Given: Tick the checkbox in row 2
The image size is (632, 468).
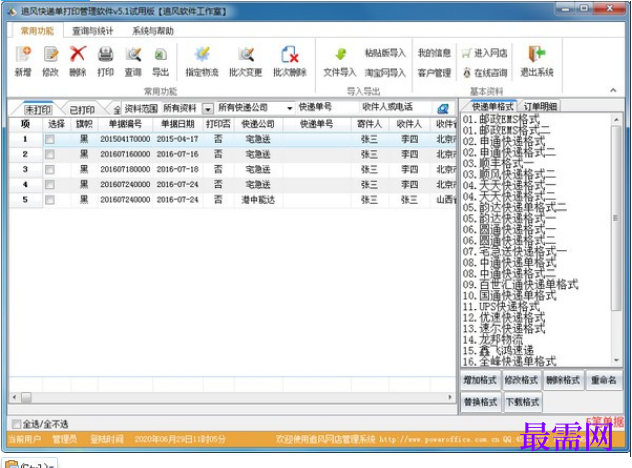Looking at the screenshot, I should 50,154.
